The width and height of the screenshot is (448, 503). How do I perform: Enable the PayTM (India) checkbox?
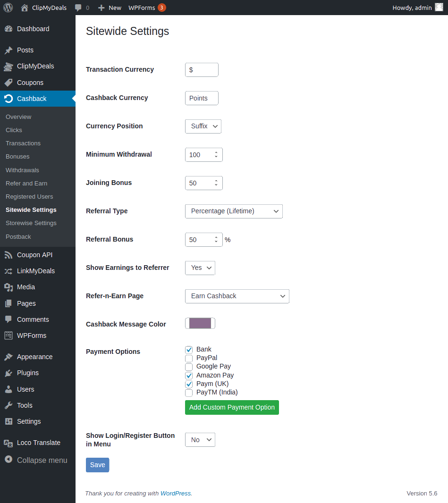tap(189, 393)
